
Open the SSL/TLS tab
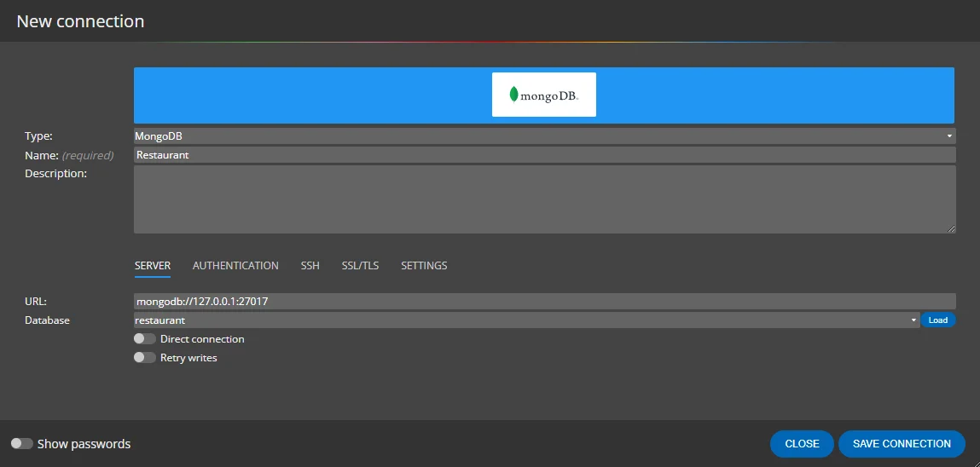pos(360,265)
